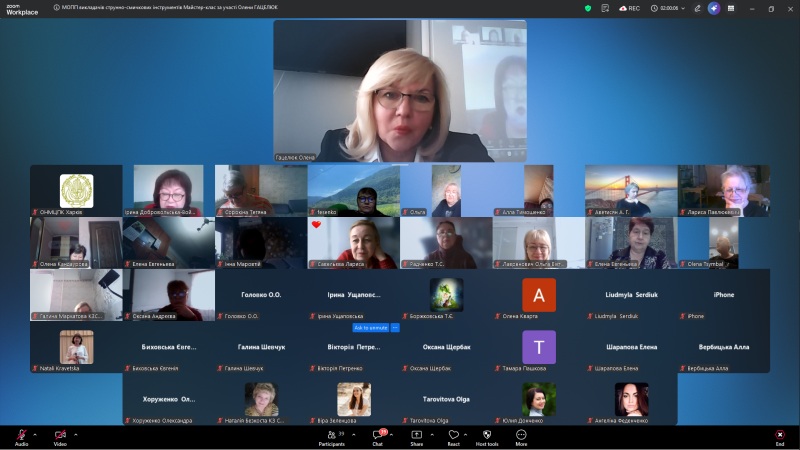This screenshot has height=450, width=800.
Task: Open the Participants panel
Action: (331, 436)
